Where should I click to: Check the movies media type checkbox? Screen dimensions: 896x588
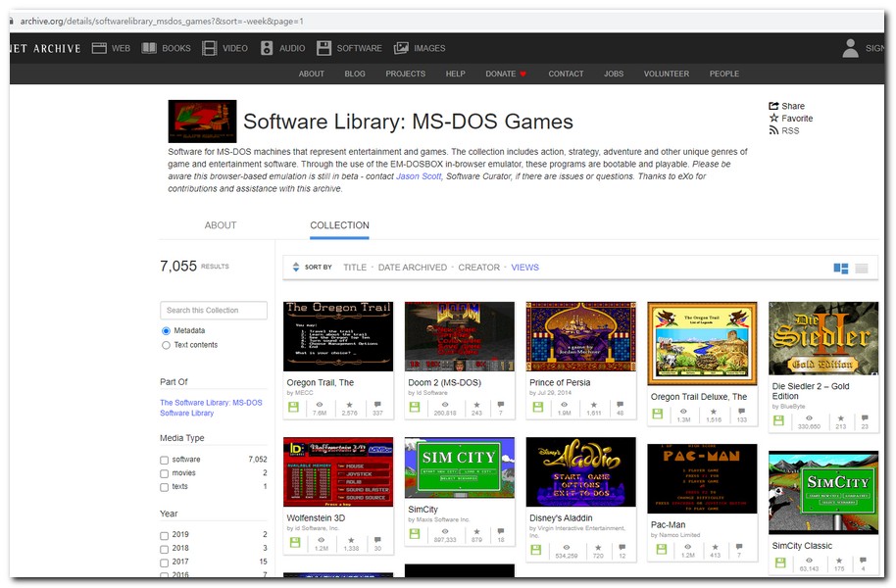point(165,473)
